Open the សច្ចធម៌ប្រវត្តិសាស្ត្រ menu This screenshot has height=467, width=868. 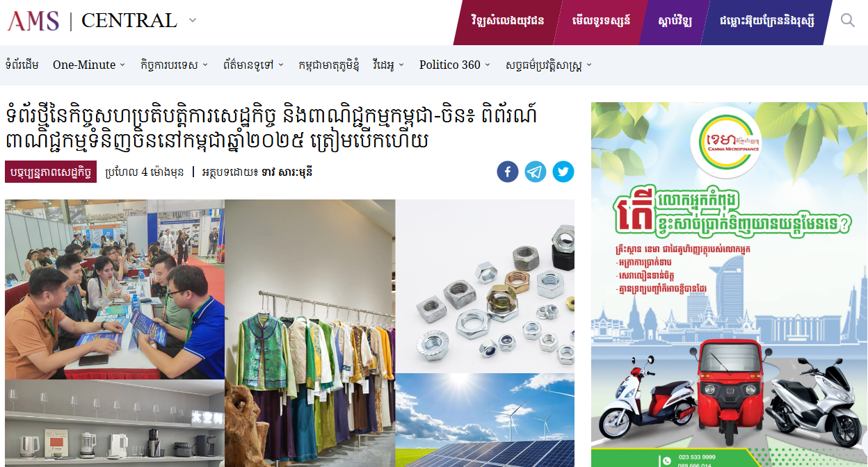pos(549,65)
